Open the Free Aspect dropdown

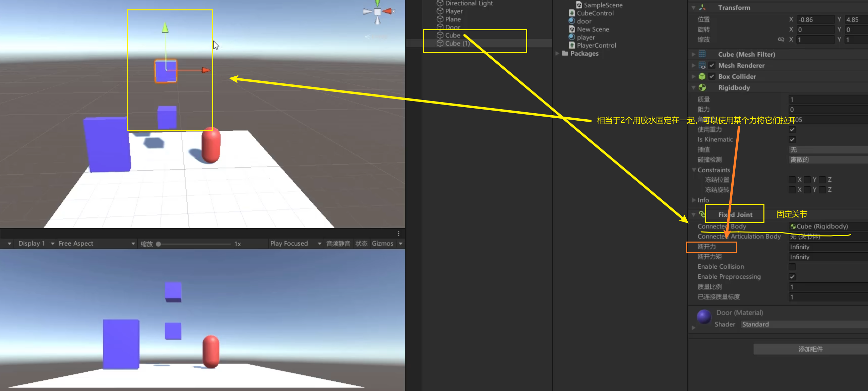(x=97, y=244)
